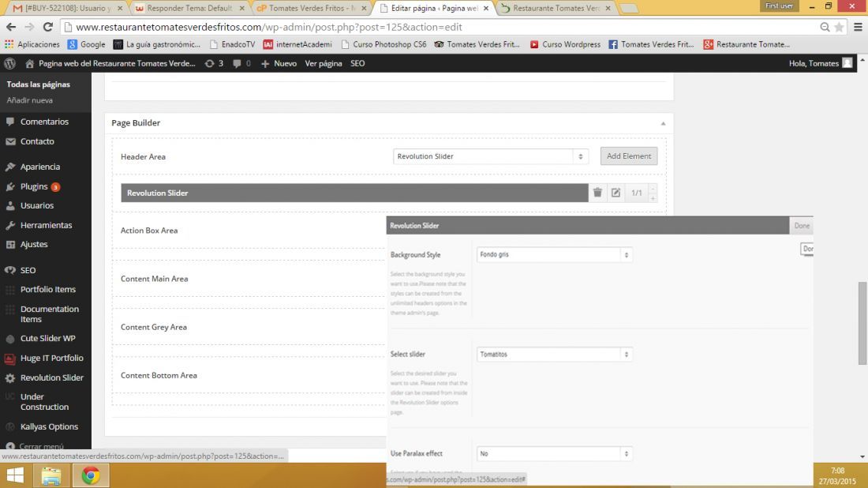This screenshot has width=868, height=488.
Task: Click Añadir nueva link
Action: [x=30, y=100]
